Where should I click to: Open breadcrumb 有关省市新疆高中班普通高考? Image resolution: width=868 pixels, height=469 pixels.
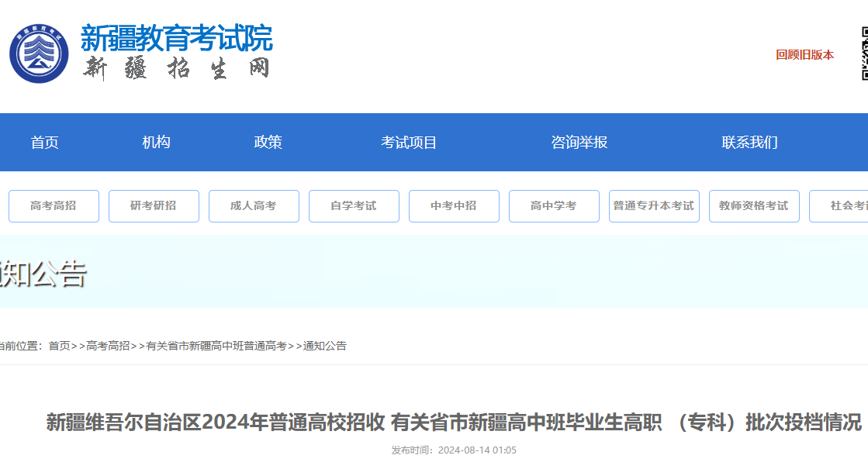point(216,347)
